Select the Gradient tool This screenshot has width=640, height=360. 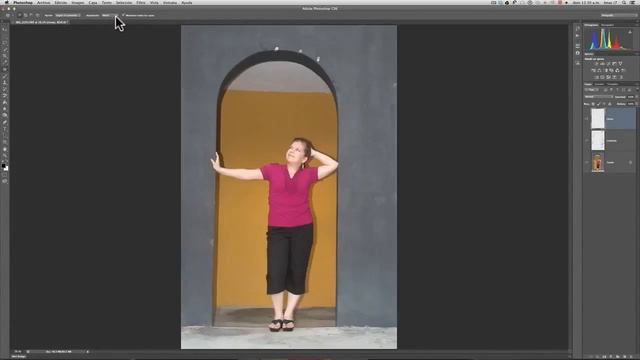click(x=5, y=102)
